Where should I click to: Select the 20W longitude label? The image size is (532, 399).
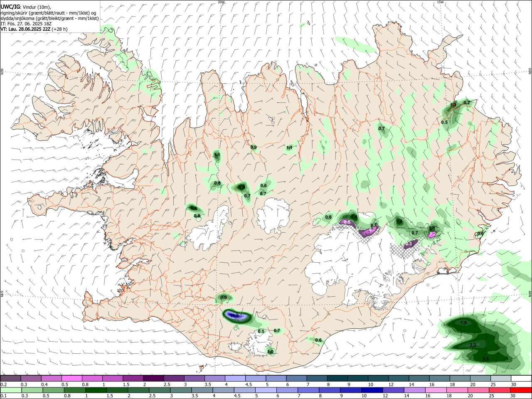click(221, 2)
